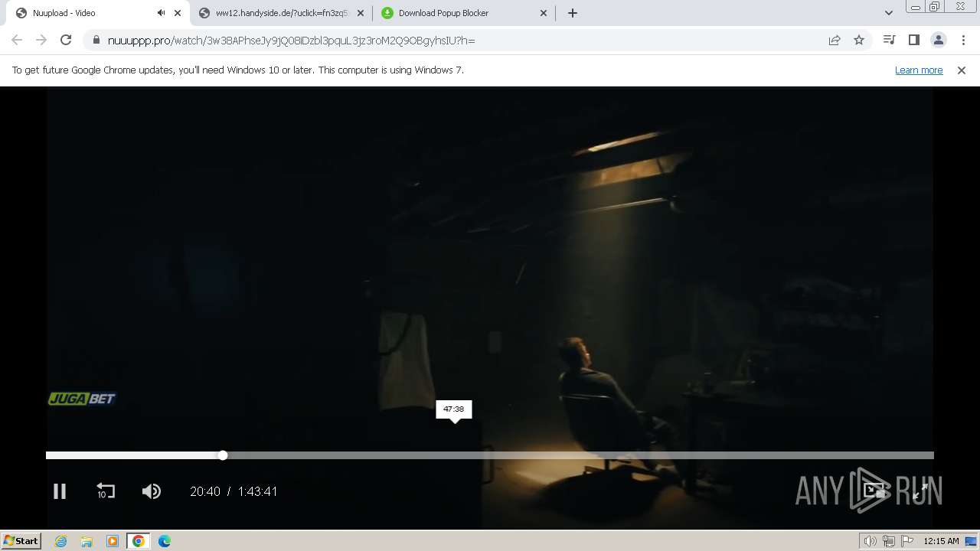This screenshot has height=551, width=980.
Task: Open the tab search dropdown
Action: 888,13
